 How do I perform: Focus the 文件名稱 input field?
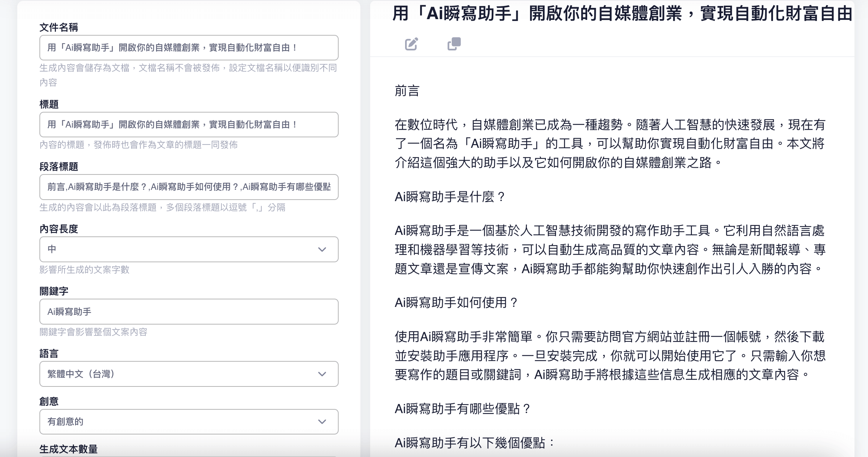pyautogui.click(x=188, y=48)
